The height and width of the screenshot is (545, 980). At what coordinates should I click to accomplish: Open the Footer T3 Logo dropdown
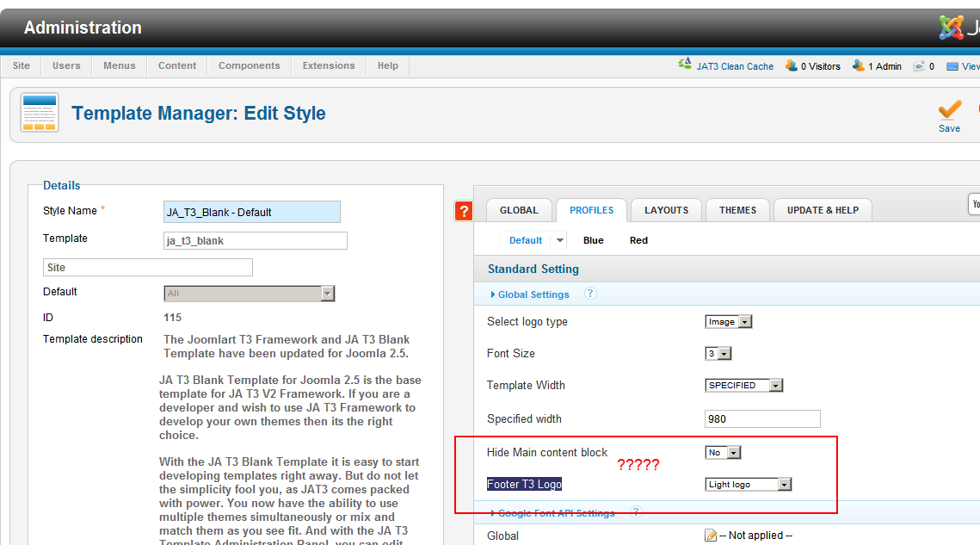point(748,485)
